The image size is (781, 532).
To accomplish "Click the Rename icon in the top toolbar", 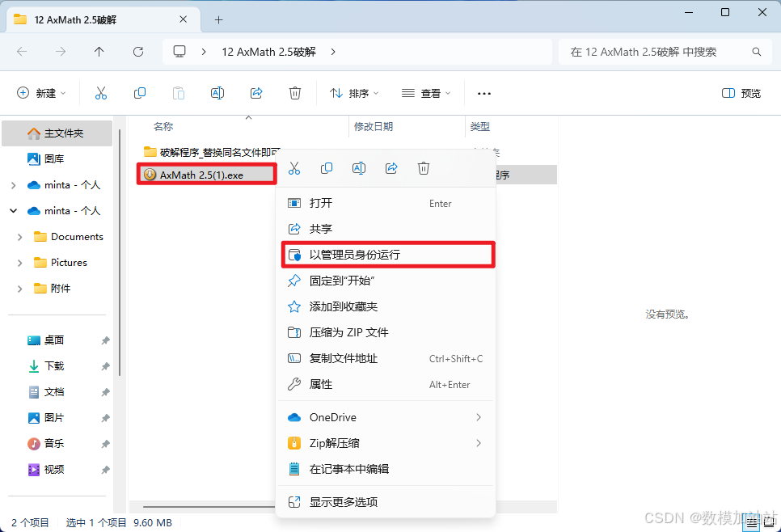I will (x=217, y=93).
